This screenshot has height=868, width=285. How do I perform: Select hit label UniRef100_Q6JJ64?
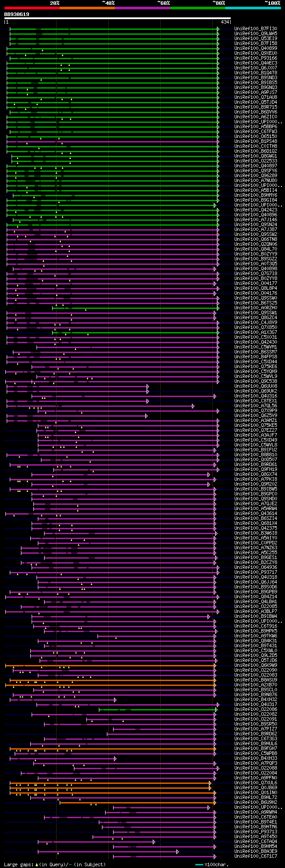click(256, 582)
